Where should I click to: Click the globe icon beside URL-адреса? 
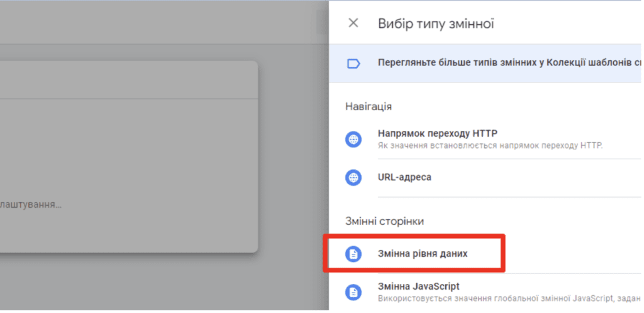[353, 178]
